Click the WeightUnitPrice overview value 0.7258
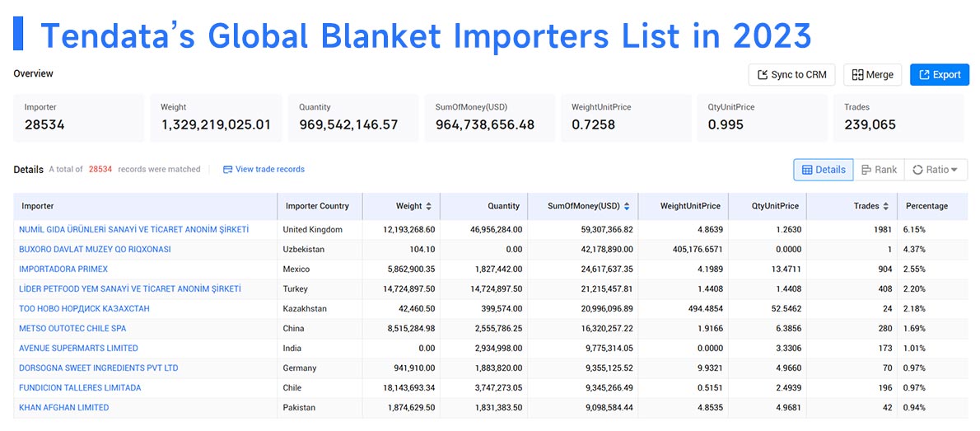Screen dimensions: 980x431 [593, 124]
